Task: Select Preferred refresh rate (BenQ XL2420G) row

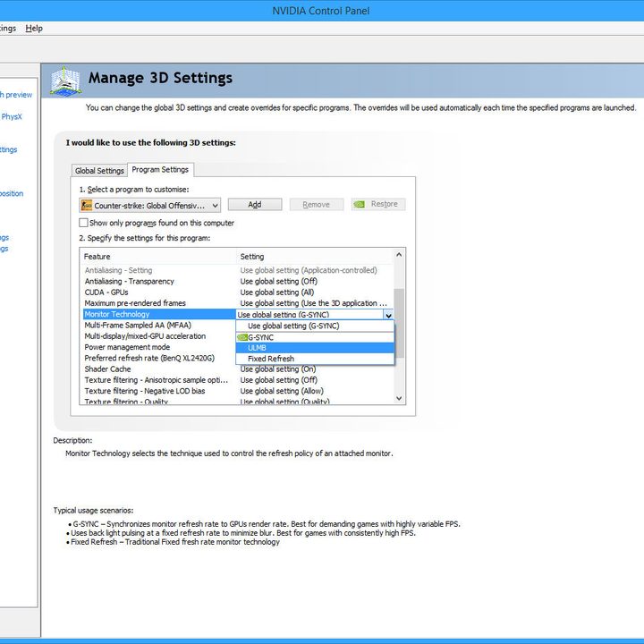Action: (159, 358)
